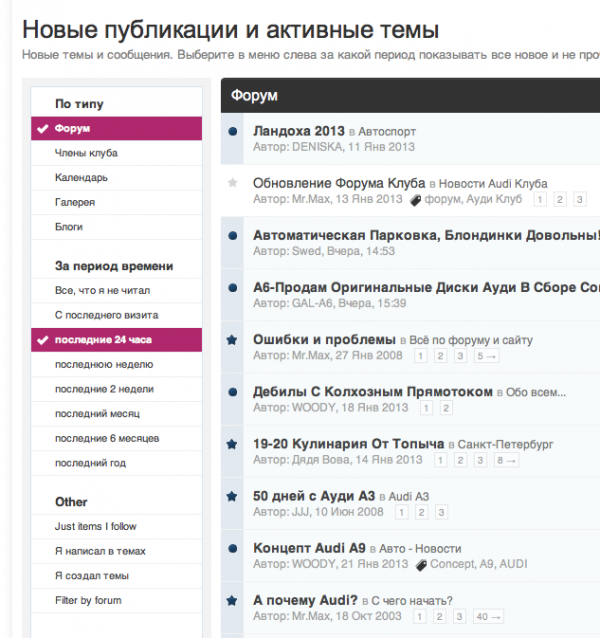
Task: Click the blue star beside А почему Audi?
Action: tap(232, 600)
